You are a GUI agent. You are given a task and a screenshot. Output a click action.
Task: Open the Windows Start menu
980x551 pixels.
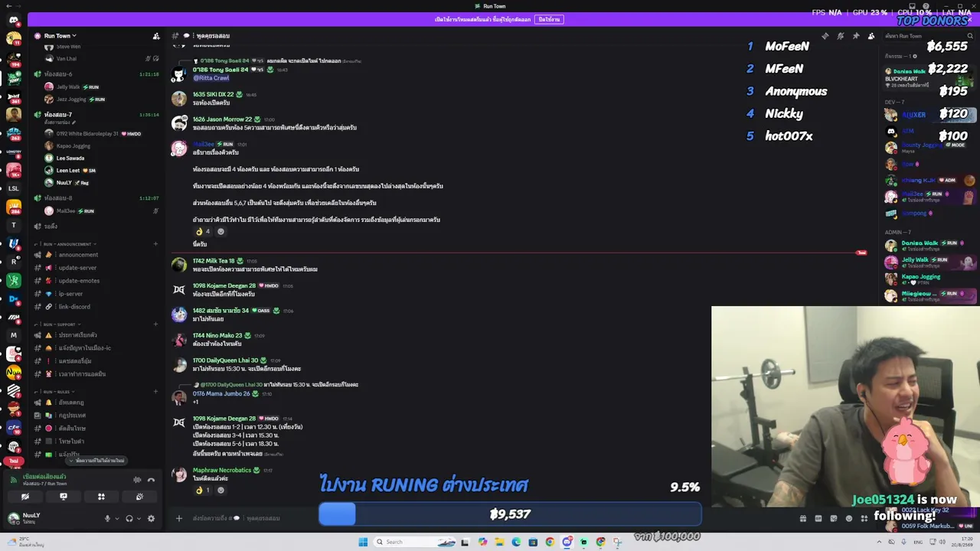click(x=363, y=542)
